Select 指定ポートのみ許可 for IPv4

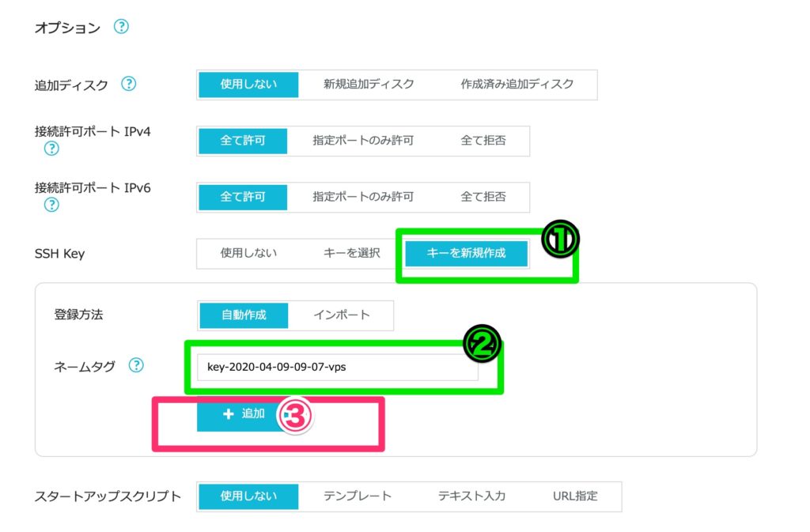click(363, 141)
